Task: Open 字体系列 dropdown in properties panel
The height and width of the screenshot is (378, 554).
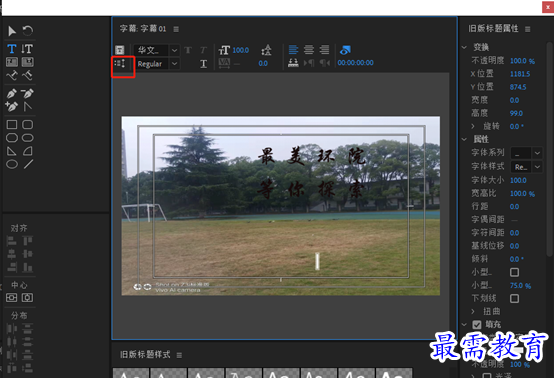Action: tap(526, 153)
